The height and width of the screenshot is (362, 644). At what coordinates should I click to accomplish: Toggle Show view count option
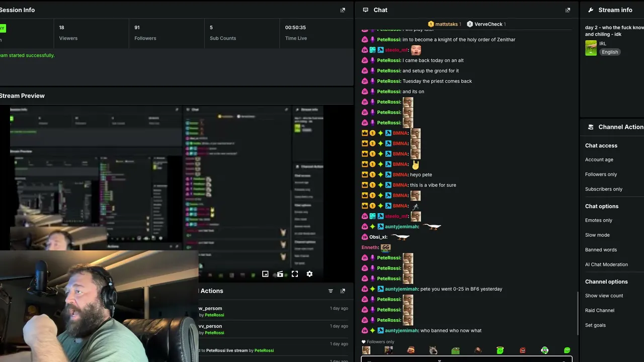pyautogui.click(x=604, y=296)
